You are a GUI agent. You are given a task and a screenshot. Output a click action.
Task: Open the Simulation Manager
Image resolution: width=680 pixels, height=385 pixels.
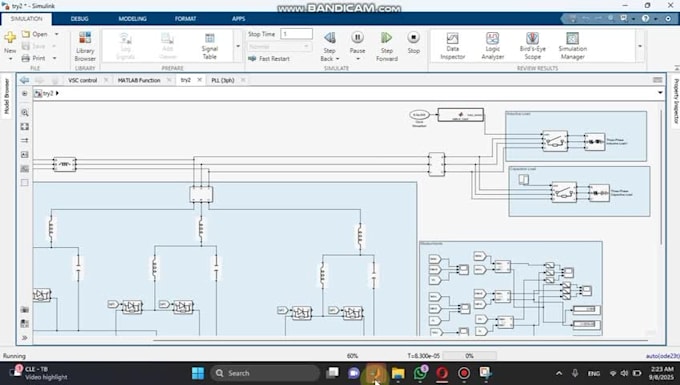click(x=572, y=46)
